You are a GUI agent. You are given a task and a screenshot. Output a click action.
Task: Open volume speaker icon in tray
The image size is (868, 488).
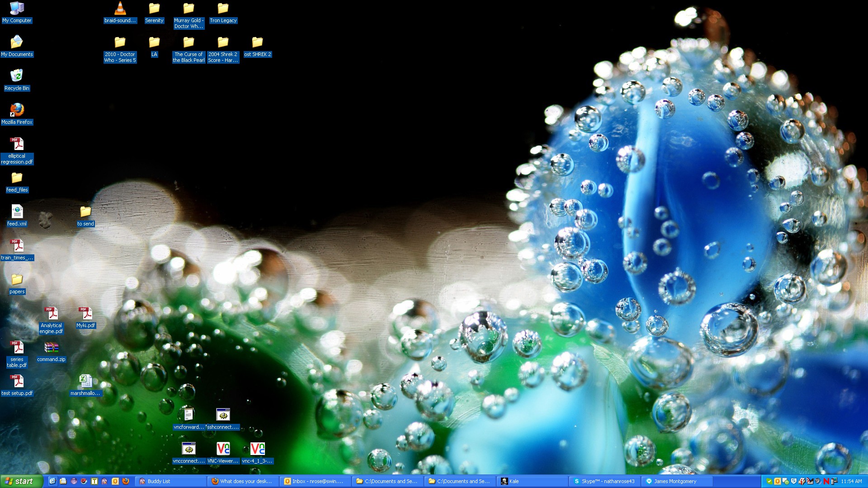818,481
